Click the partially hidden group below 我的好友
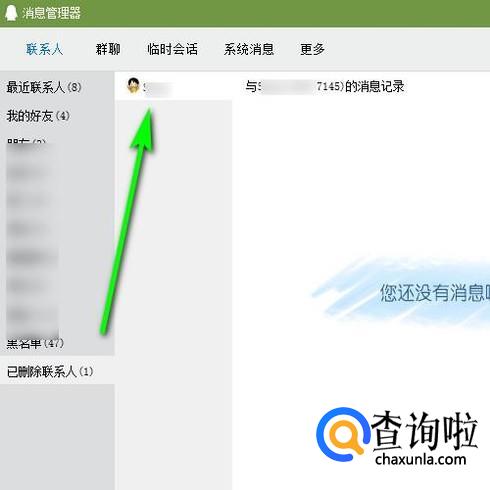Viewport: 490px width, 490px height. (26, 141)
